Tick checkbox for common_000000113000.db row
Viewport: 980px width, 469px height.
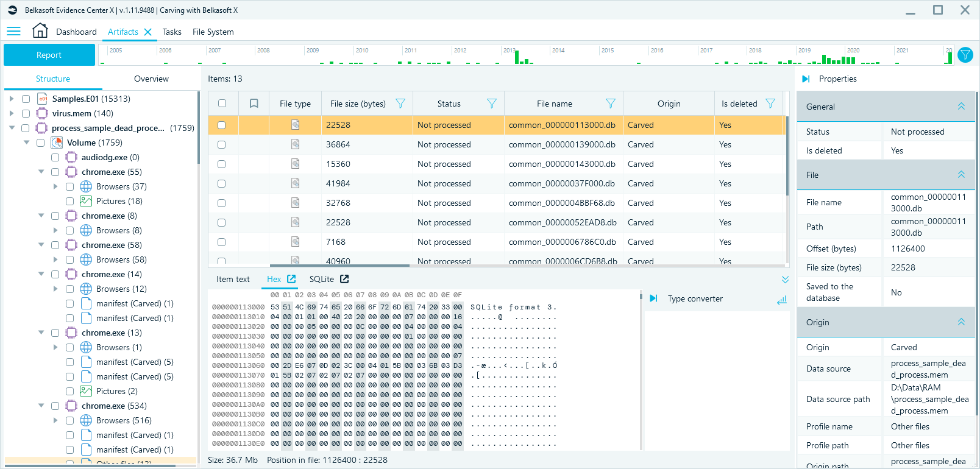pos(221,125)
